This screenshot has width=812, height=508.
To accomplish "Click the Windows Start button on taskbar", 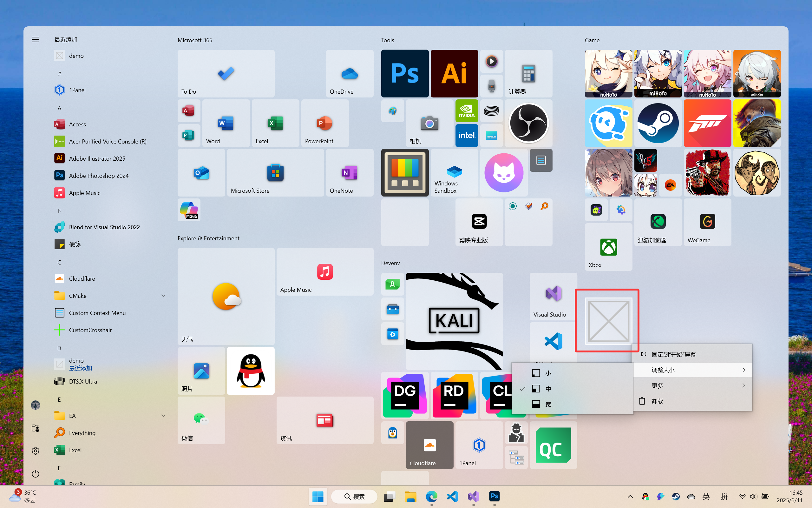I will 318,496.
